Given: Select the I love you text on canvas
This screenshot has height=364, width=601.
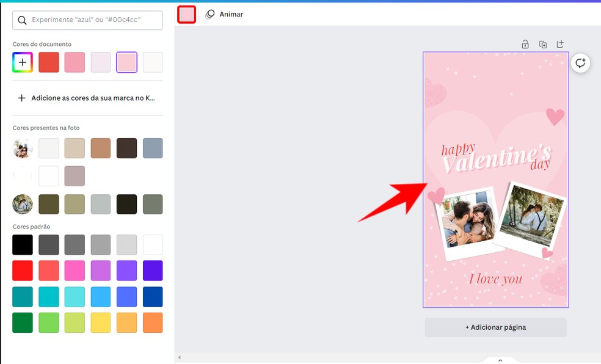Looking at the screenshot, I should (x=495, y=279).
